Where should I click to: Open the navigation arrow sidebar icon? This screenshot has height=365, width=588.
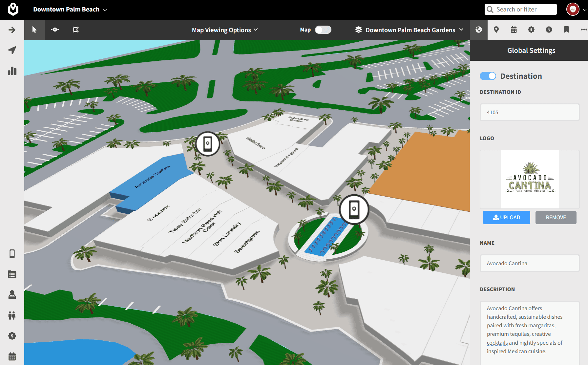[12, 50]
